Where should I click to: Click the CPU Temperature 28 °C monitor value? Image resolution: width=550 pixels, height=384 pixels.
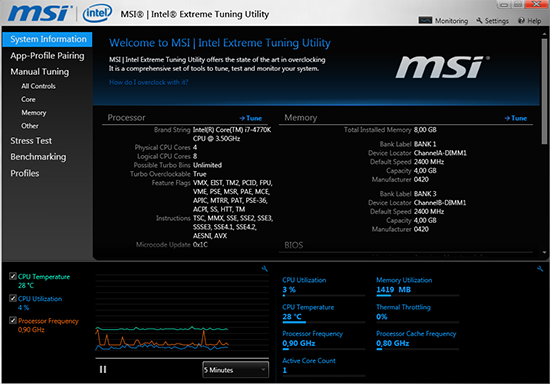[292, 317]
